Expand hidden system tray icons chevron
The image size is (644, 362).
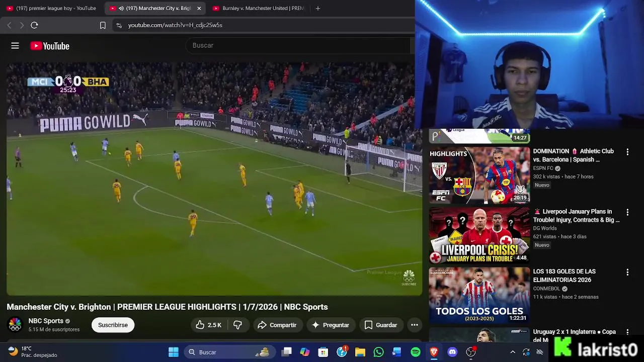tap(513, 352)
